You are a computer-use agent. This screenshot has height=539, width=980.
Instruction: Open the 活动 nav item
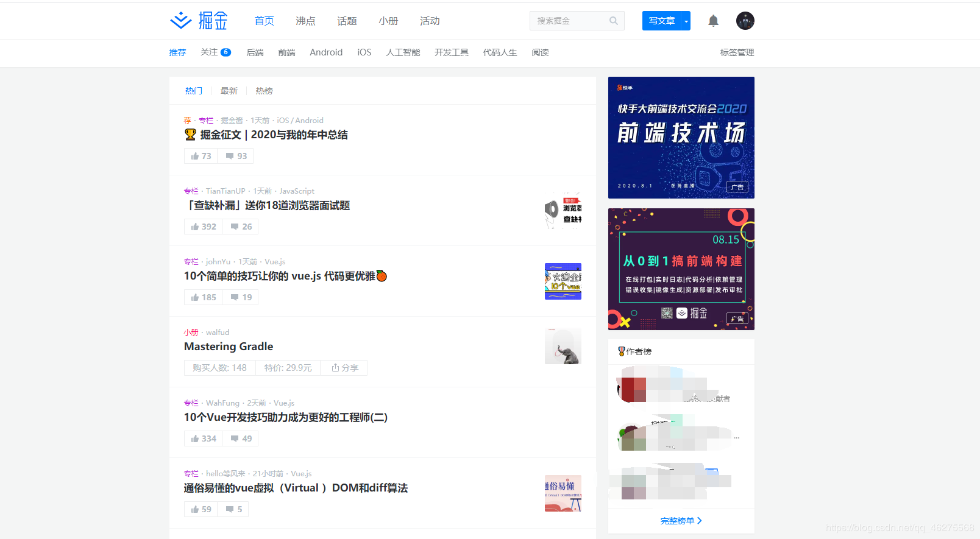point(430,21)
